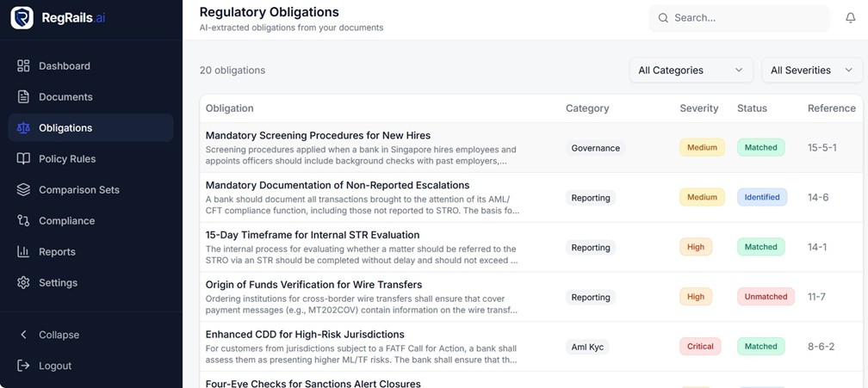Click the Documents file icon
This screenshot has width=868, height=388.
pyautogui.click(x=23, y=96)
